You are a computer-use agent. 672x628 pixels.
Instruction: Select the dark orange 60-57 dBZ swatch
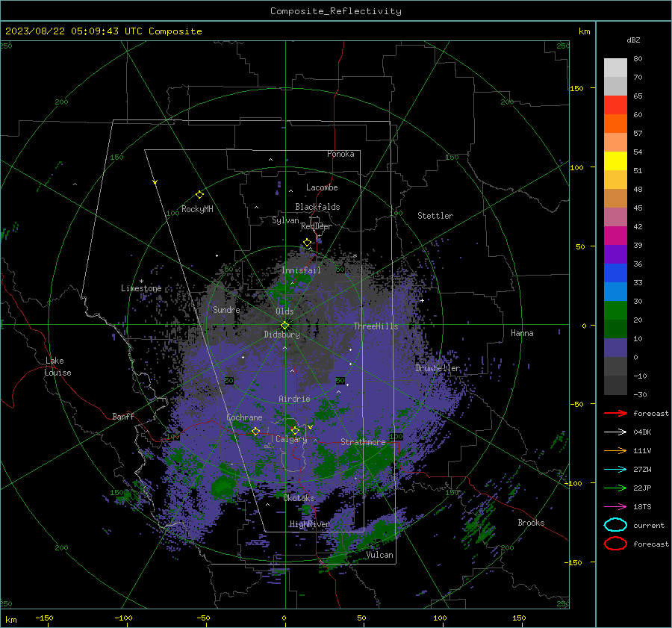tap(615, 123)
